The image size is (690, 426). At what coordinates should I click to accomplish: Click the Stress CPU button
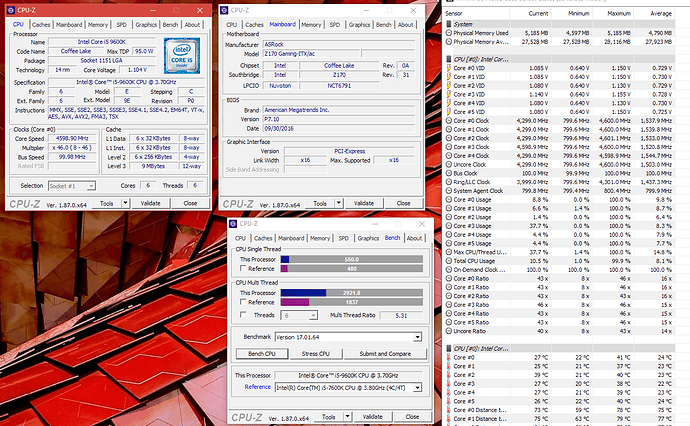[316, 354]
